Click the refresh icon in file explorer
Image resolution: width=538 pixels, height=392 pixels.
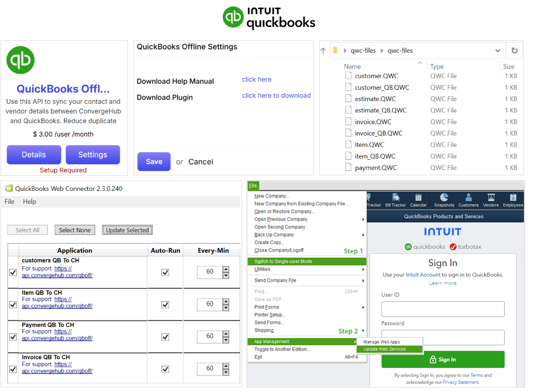point(514,51)
